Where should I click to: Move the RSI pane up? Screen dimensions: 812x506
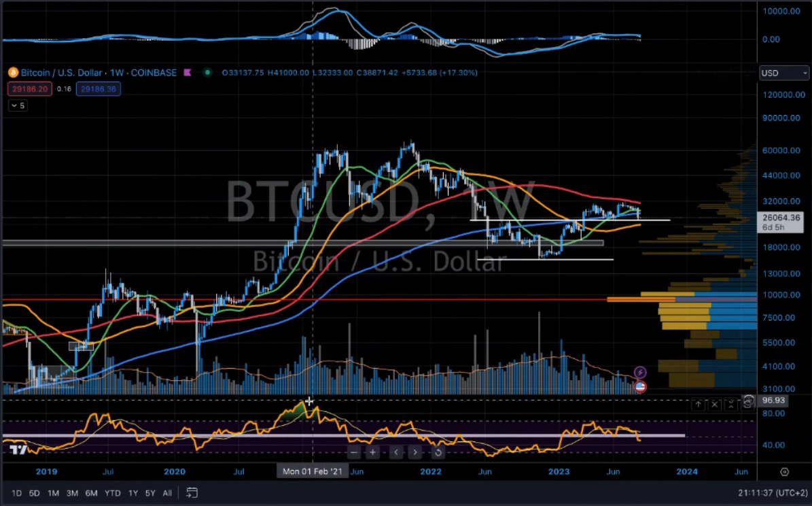[698, 405]
